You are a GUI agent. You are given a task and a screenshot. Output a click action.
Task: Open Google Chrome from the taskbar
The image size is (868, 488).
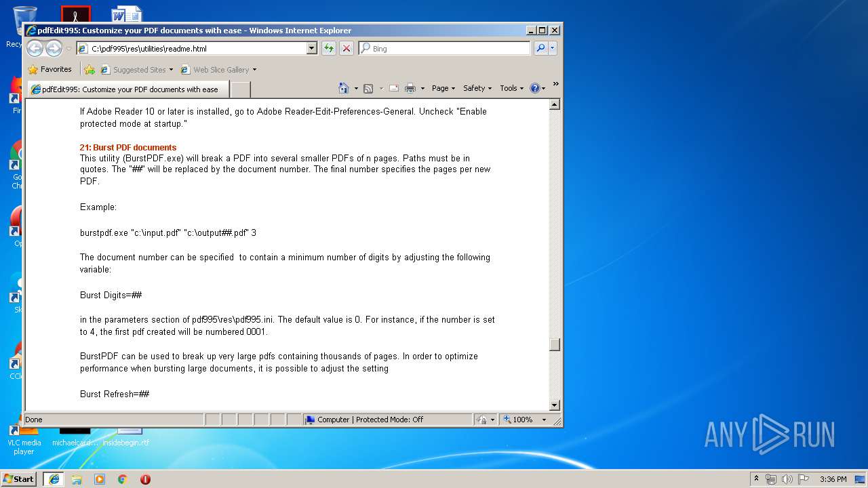pyautogui.click(x=122, y=479)
